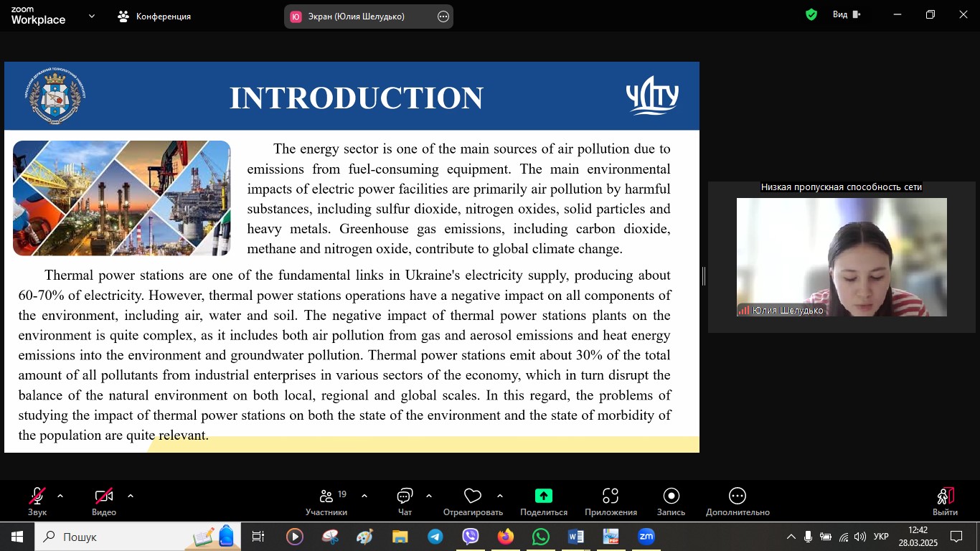Viewport: 980px width, 551px height.
Task: Expand audio options arrow next to Звук
Action: point(60,496)
